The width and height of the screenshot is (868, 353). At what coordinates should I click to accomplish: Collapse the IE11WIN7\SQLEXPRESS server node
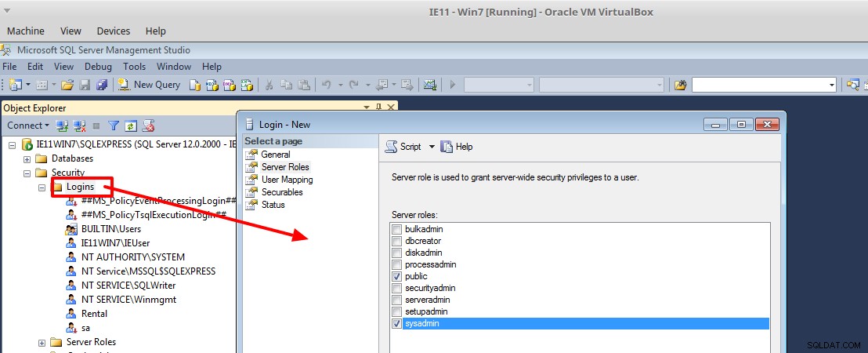click(x=12, y=144)
